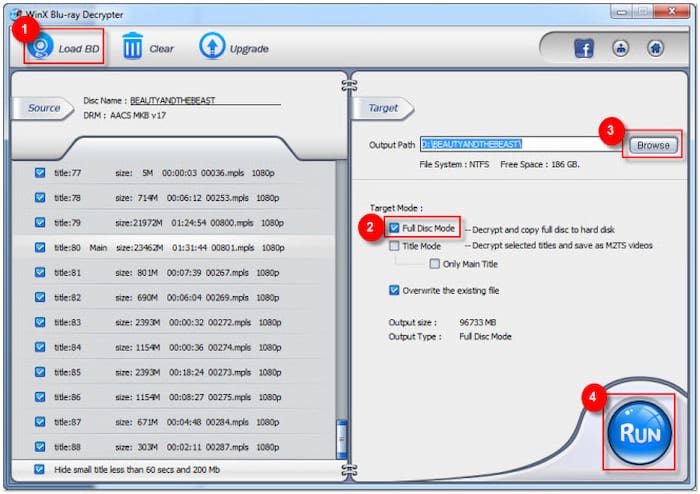This screenshot has height=494, width=700.
Task: Uncheck title:82 checkbox
Action: (40, 297)
